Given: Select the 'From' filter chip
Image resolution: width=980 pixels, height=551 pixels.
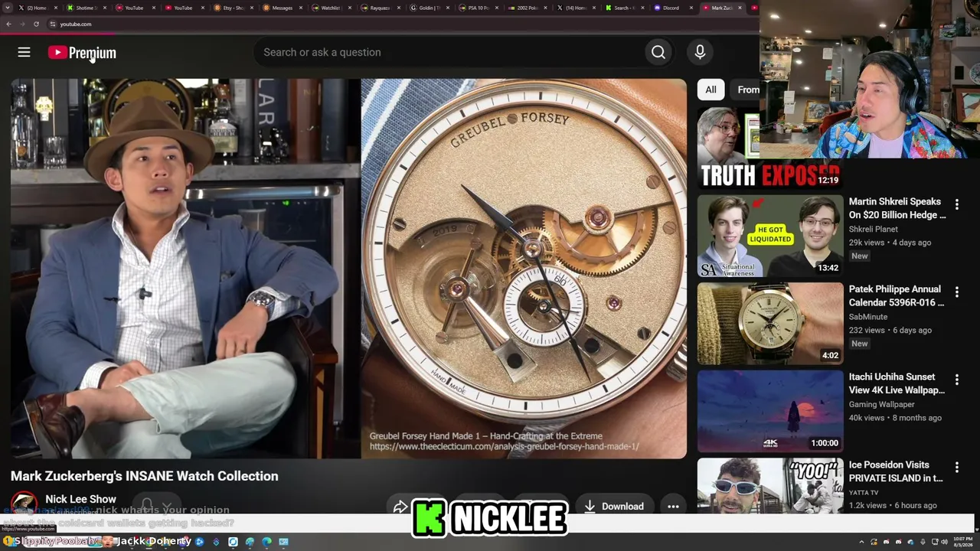Looking at the screenshot, I should coord(746,90).
